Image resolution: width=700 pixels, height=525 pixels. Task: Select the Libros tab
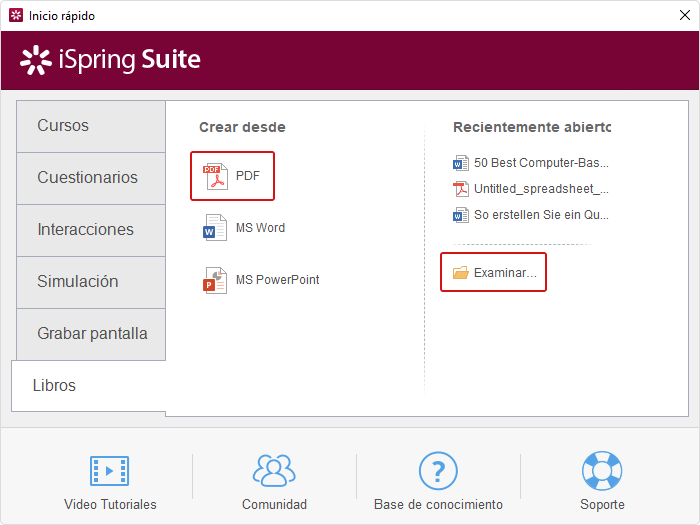(x=88, y=386)
